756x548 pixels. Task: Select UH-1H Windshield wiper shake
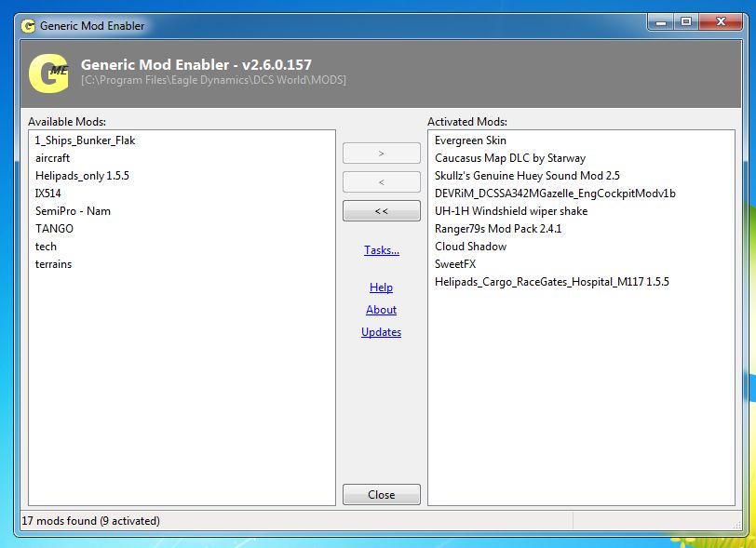pos(511,211)
